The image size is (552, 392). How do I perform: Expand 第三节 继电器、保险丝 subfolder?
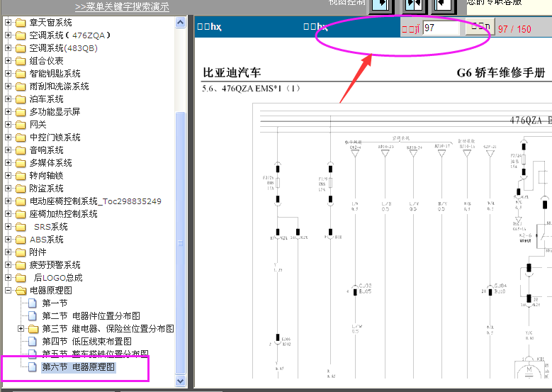[x=21, y=329]
